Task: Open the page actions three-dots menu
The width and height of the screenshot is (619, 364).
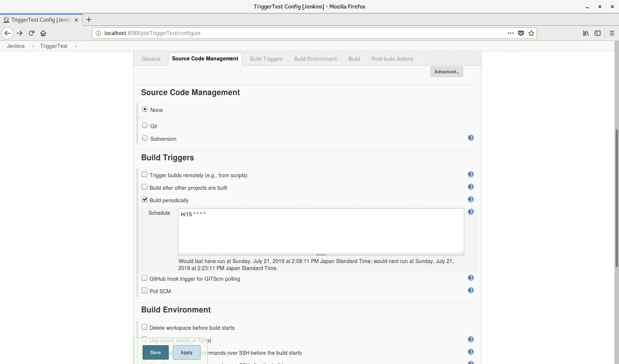Action: point(510,33)
